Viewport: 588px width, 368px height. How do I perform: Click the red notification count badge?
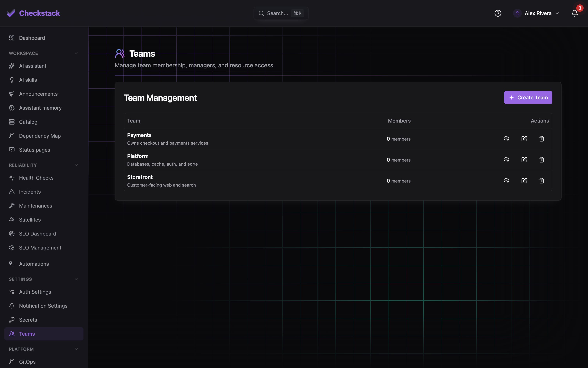580,8
